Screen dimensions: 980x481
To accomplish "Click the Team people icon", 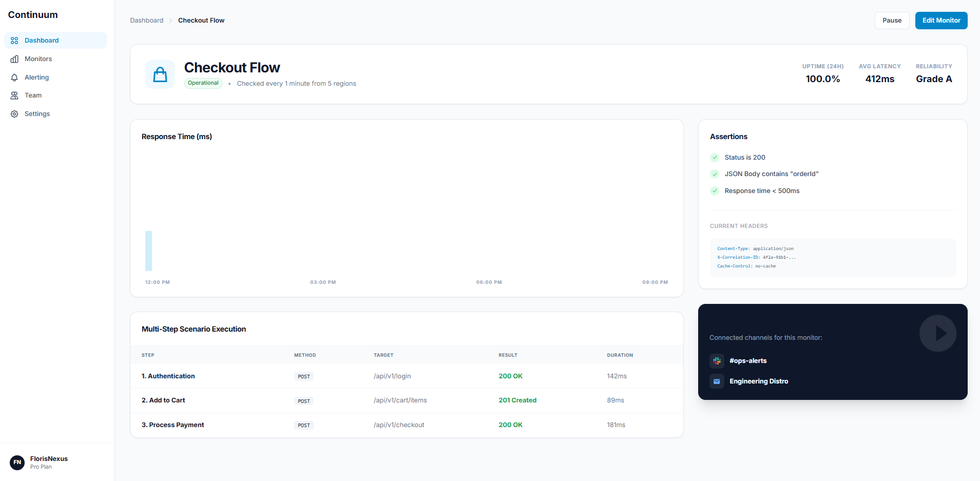I will pyautogui.click(x=14, y=95).
